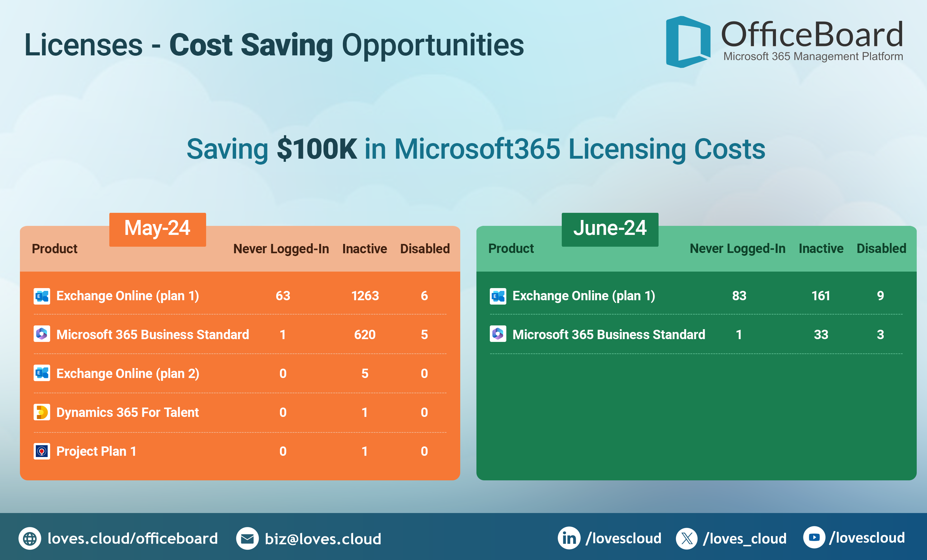
Task: Click the LinkedIn icon in footer
Action: point(569,538)
